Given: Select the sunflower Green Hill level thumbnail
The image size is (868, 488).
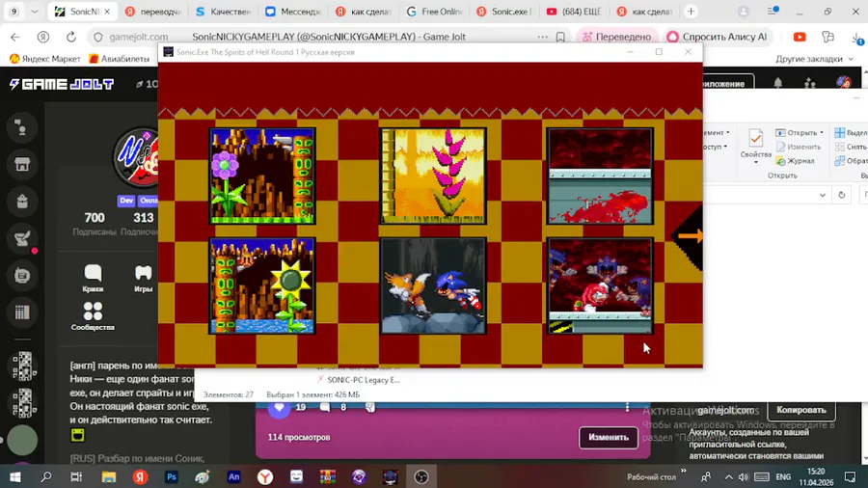Looking at the screenshot, I should point(262,286).
